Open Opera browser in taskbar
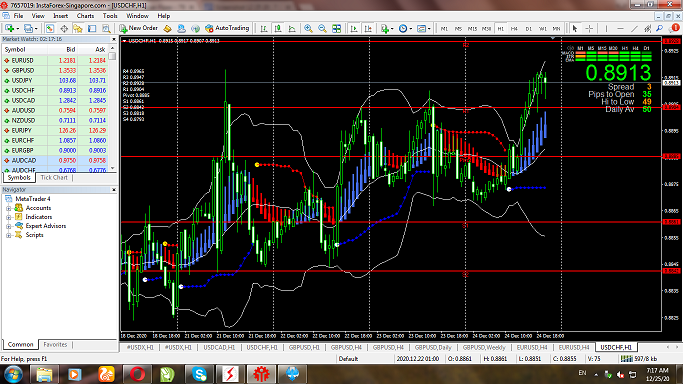 coord(137,374)
